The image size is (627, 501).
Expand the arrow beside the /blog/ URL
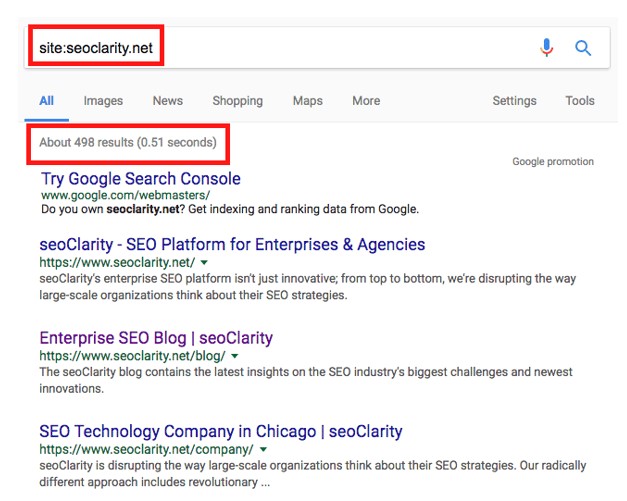(x=235, y=356)
